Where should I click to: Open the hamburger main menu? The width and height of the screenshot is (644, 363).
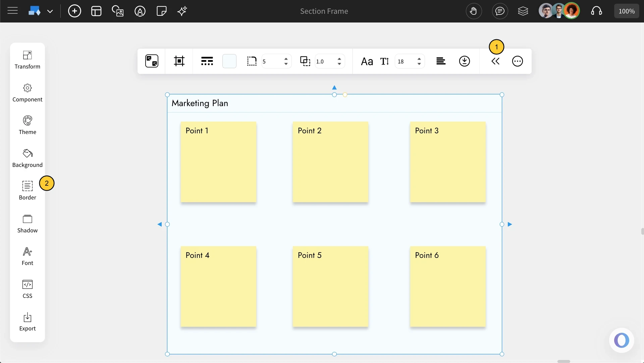click(12, 11)
